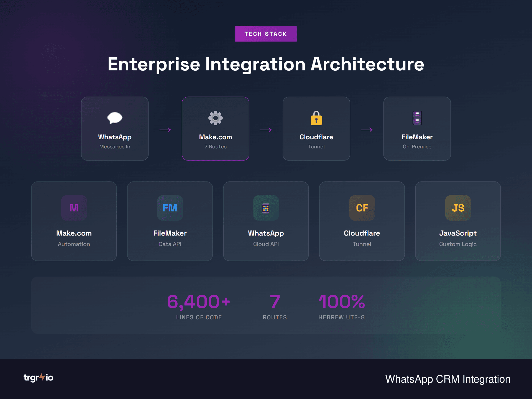The image size is (532, 399).
Task: Toggle the WhatsApp Messages In card
Action: point(115,128)
